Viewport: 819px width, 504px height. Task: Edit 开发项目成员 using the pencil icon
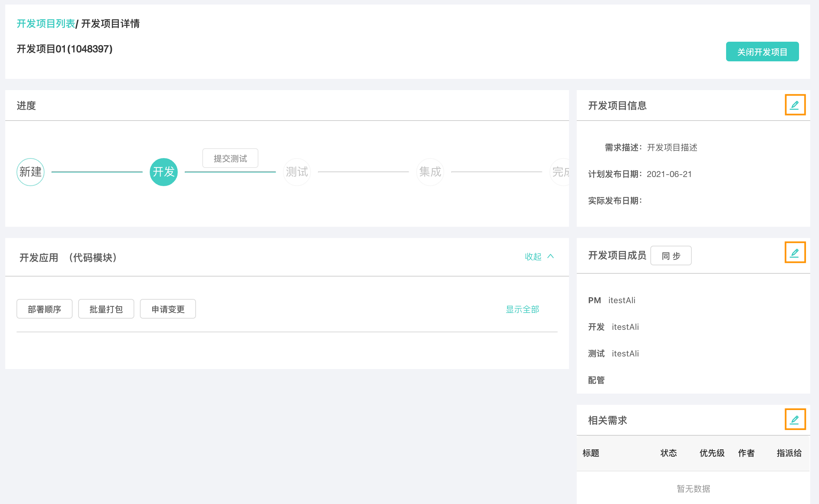[795, 252]
